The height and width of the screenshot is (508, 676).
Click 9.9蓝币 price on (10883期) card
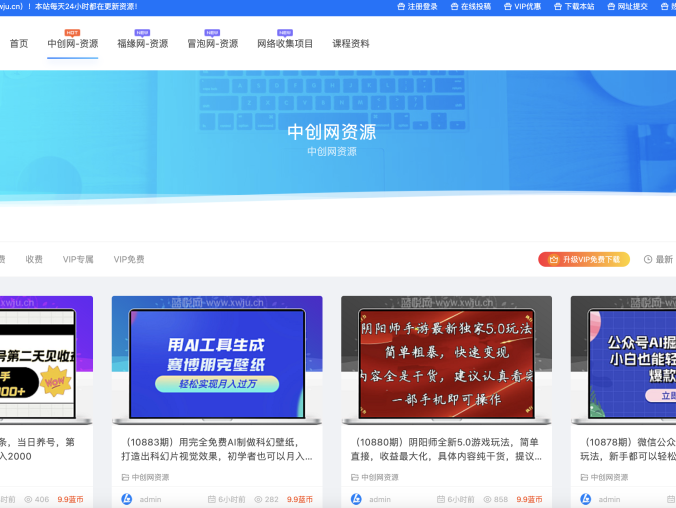click(x=300, y=499)
